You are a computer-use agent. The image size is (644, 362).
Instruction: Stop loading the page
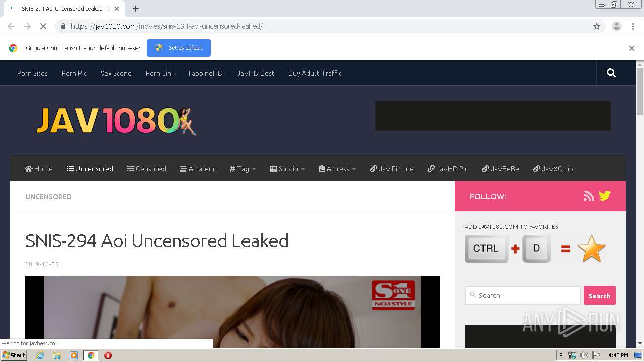(43, 26)
